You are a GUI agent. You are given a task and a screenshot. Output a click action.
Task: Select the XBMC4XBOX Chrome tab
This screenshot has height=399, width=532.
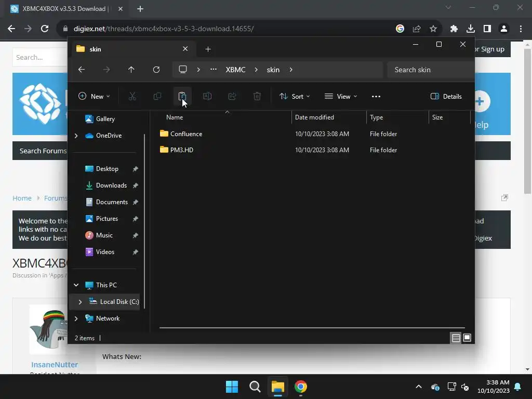(x=64, y=9)
